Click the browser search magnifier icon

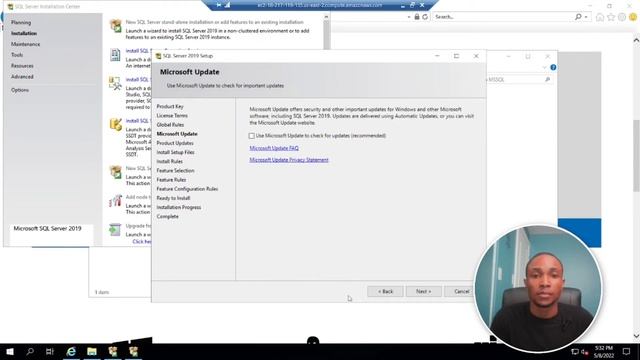pyautogui.click(x=578, y=17)
